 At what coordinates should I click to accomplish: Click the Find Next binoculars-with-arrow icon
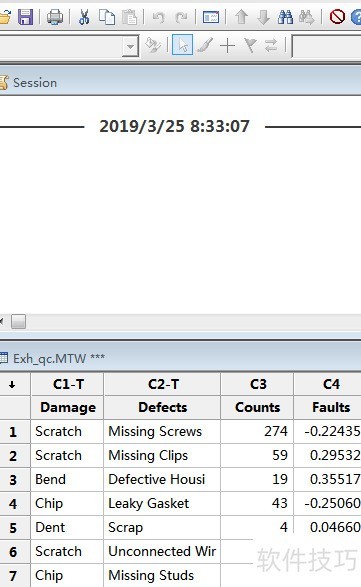click(x=307, y=17)
